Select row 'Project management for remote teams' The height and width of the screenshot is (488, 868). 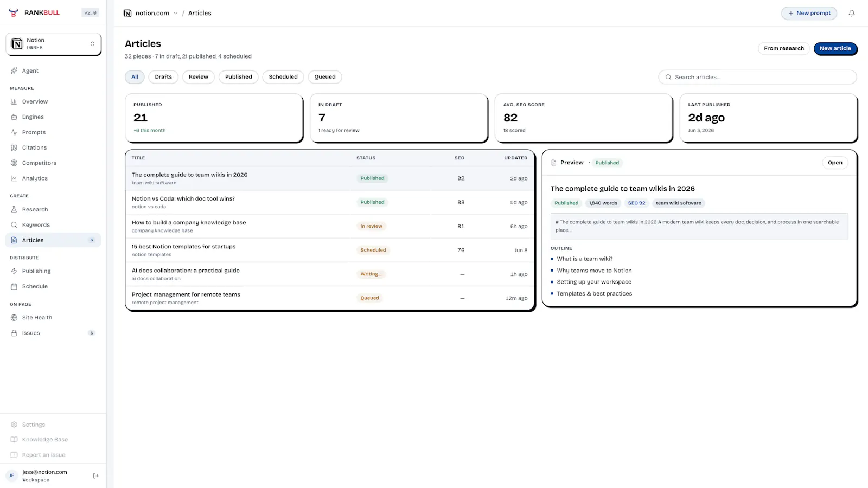coord(330,298)
